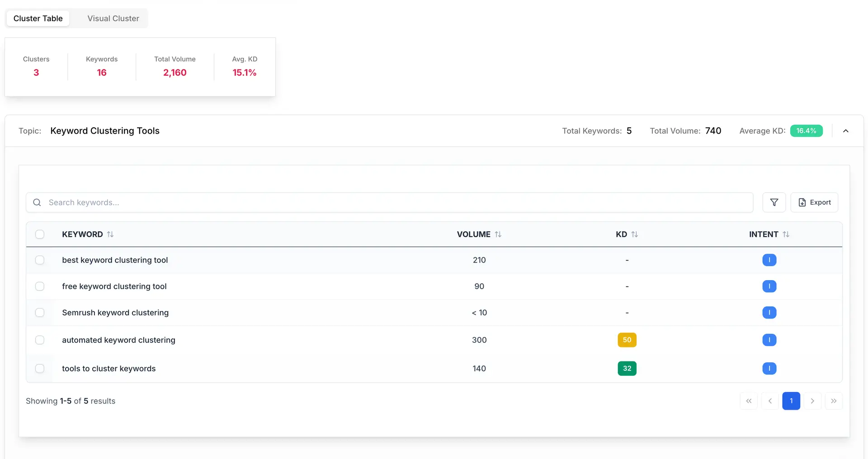This screenshot has height=459, width=868.
Task: Click intent badge for 'tools to cluster keywords'
Action: (x=769, y=369)
